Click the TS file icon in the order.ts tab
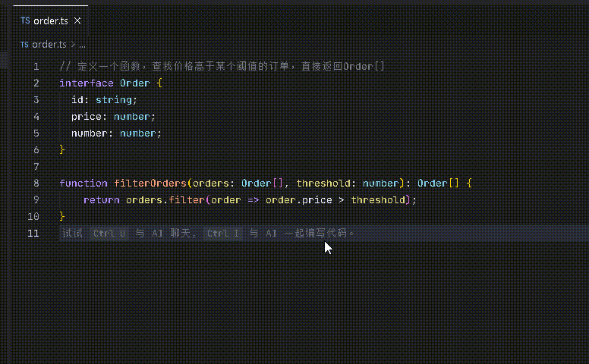Viewport: 589px width, 364px height. tap(26, 20)
